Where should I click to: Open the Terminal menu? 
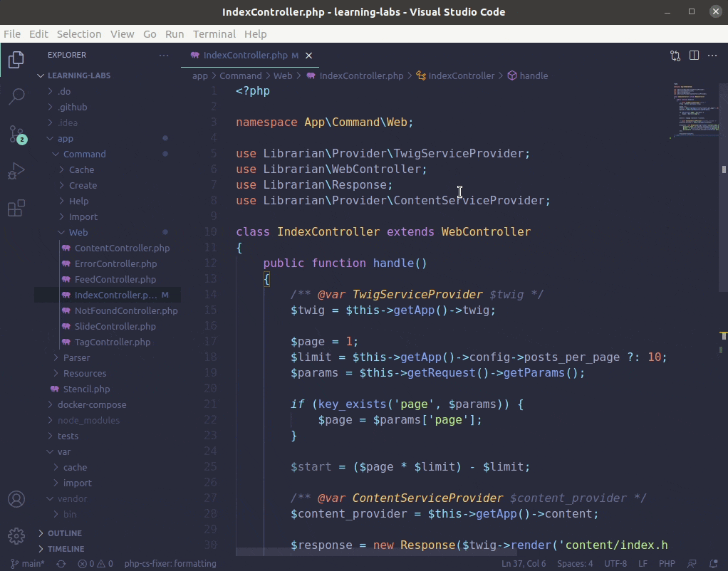click(214, 33)
